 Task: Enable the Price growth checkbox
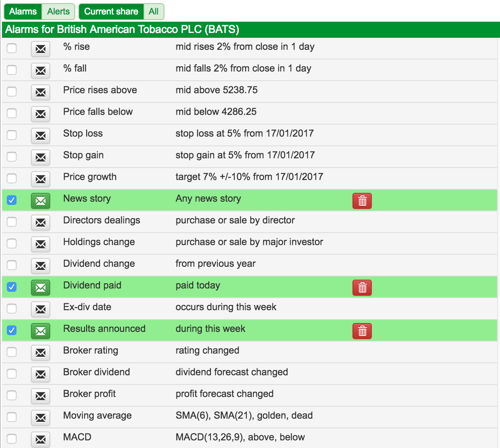12,178
